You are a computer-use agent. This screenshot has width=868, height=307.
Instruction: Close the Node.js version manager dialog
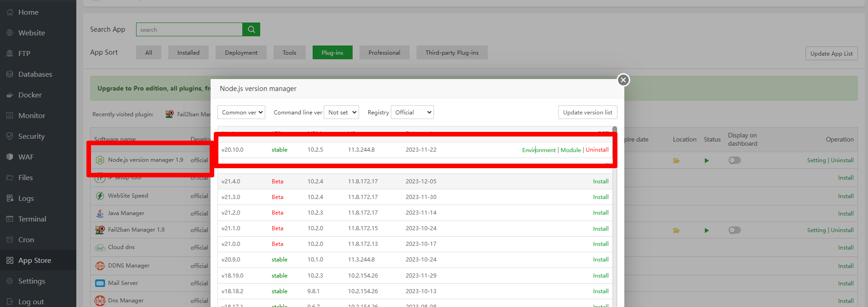(x=623, y=80)
